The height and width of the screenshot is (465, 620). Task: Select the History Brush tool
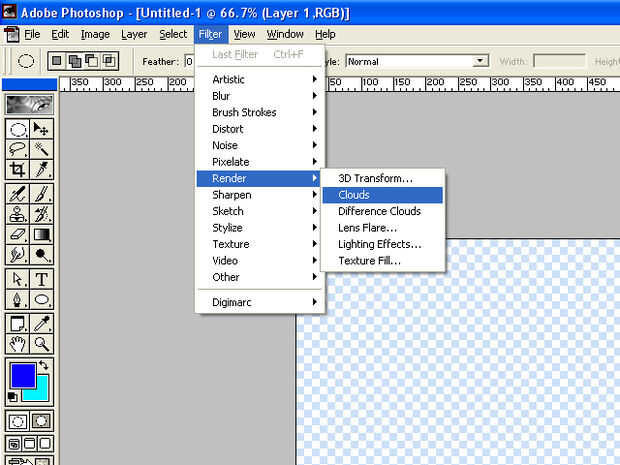pyautogui.click(x=41, y=214)
